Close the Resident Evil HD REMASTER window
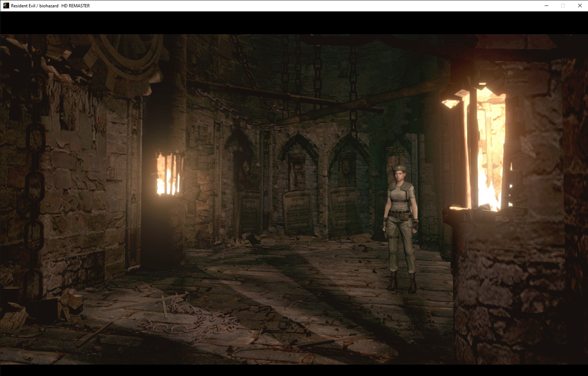The width and height of the screenshot is (588, 376). (x=580, y=6)
